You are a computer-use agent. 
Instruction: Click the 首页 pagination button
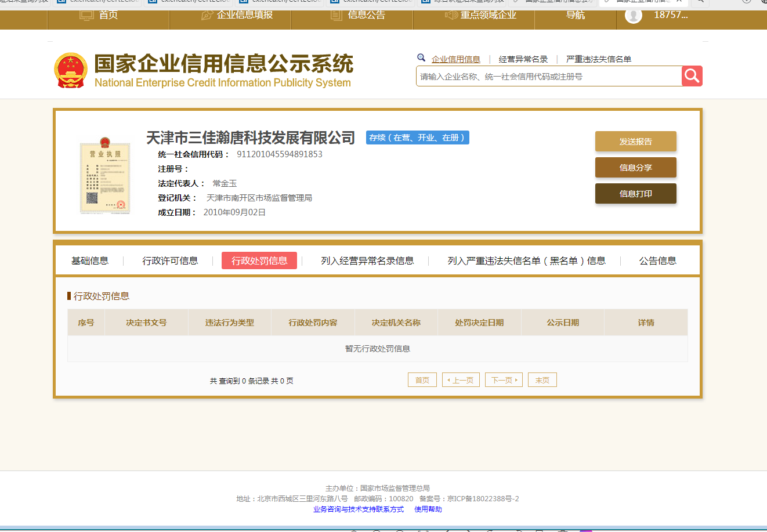pos(422,380)
